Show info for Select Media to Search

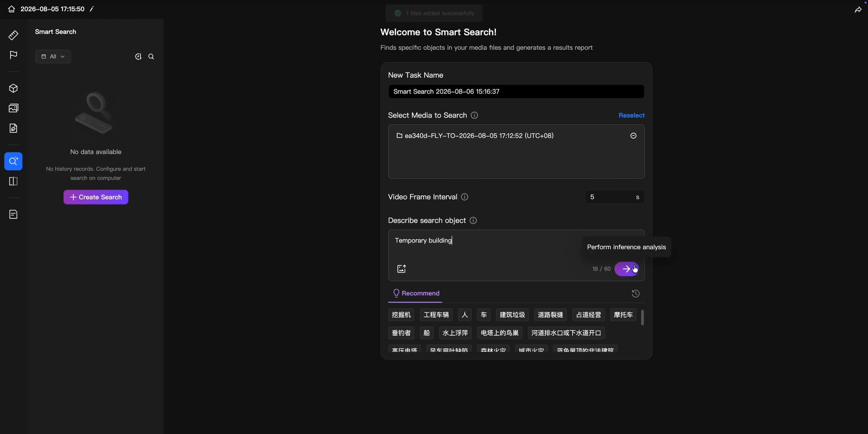pos(474,115)
